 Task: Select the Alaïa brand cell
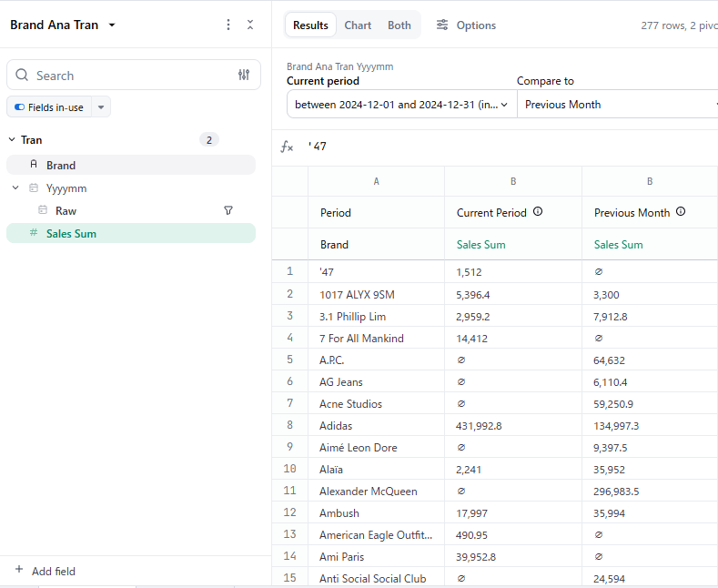pyautogui.click(x=376, y=470)
